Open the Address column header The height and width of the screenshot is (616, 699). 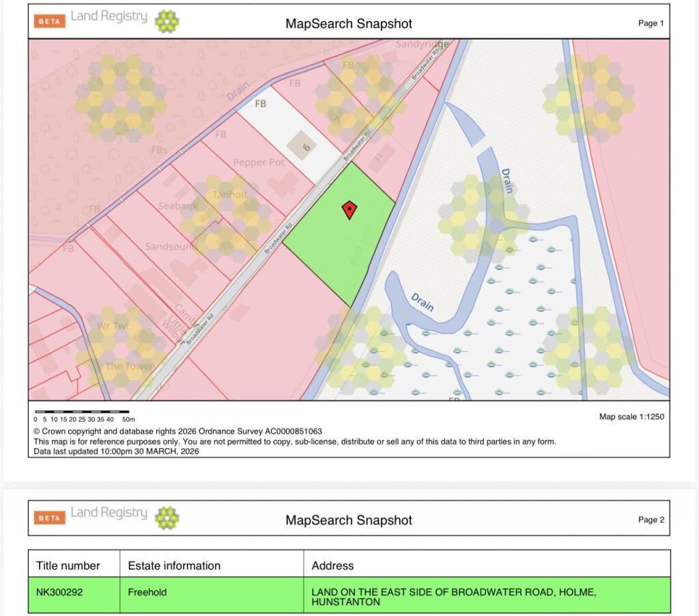pos(333,566)
